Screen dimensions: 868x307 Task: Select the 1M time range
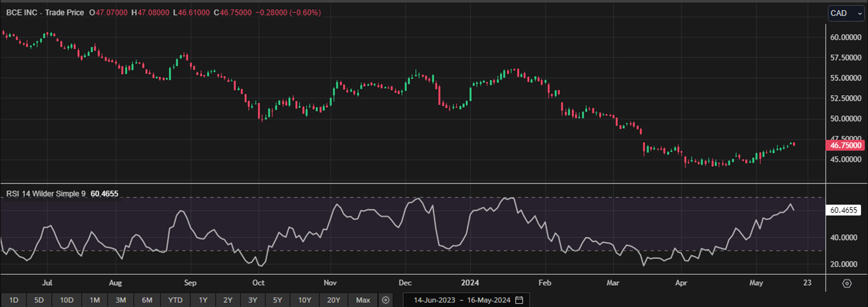point(95,300)
